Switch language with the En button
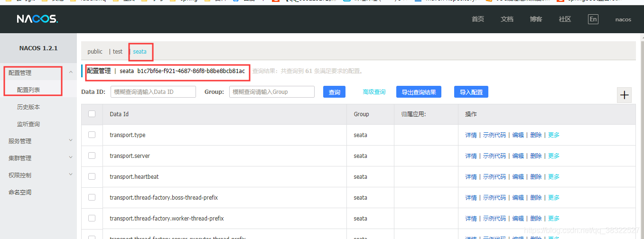Image resolution: width=644 pixels, height=239 pixels. (593, 19)
